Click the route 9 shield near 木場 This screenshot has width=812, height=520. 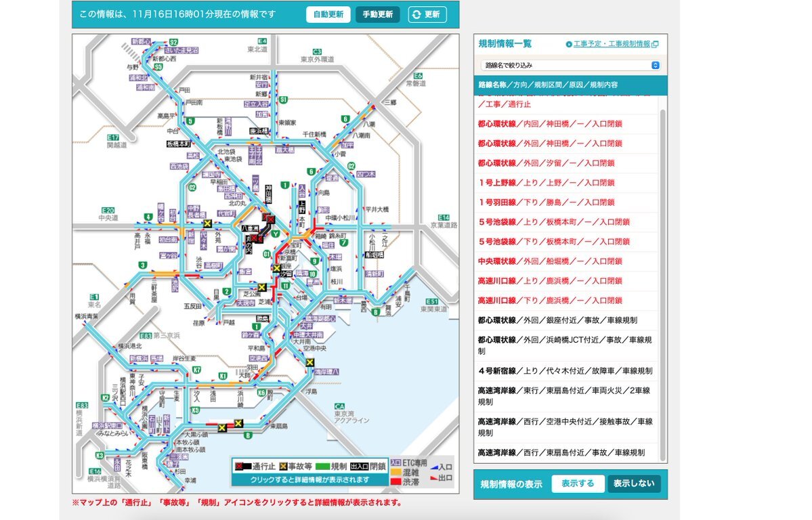(x=314, y=261)
